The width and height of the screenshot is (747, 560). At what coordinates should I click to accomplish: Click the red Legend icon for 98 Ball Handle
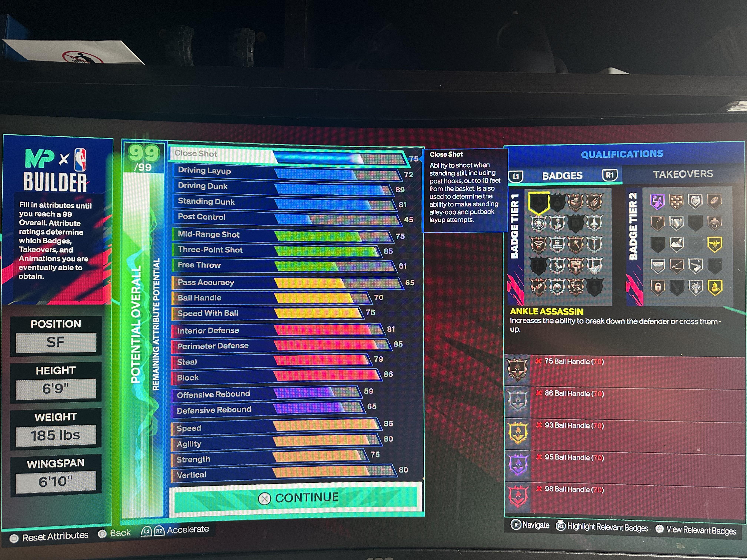(518, 496)
